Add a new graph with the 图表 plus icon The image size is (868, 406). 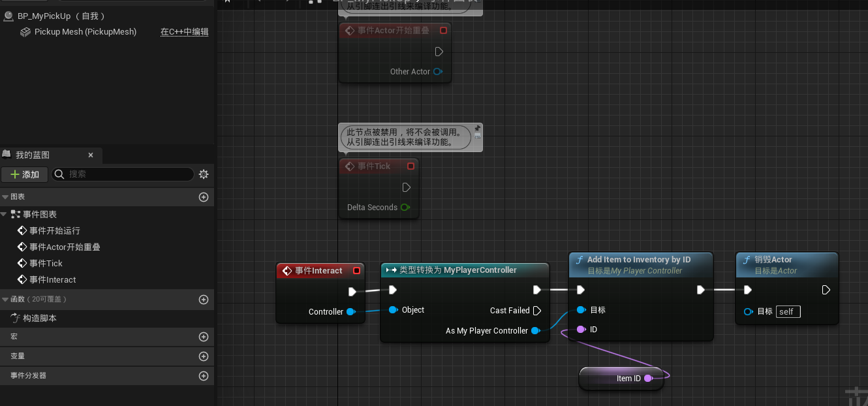click(203, 196)
